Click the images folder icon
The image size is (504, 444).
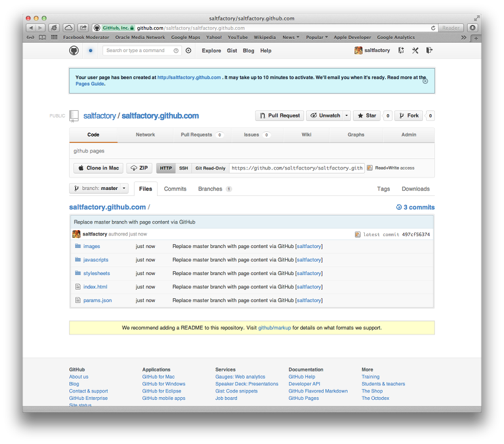click(x=77, y=246)
